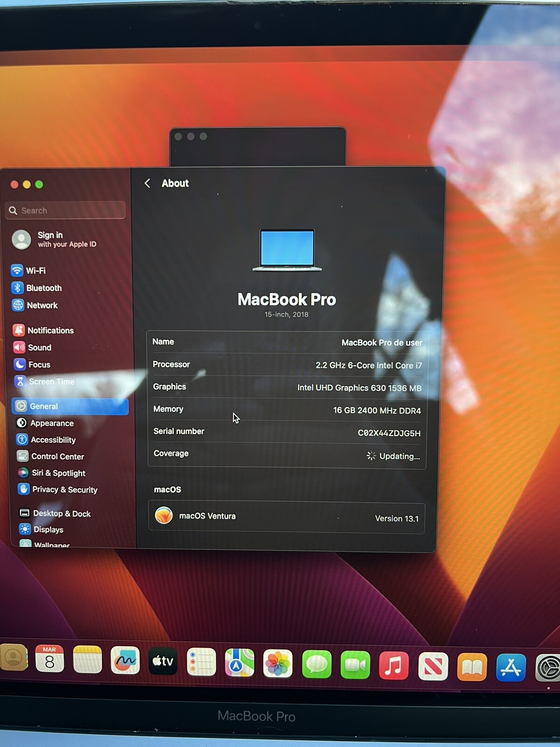Open Network settings in sidebar
The image size is (560, 747).
coord(35,305)
